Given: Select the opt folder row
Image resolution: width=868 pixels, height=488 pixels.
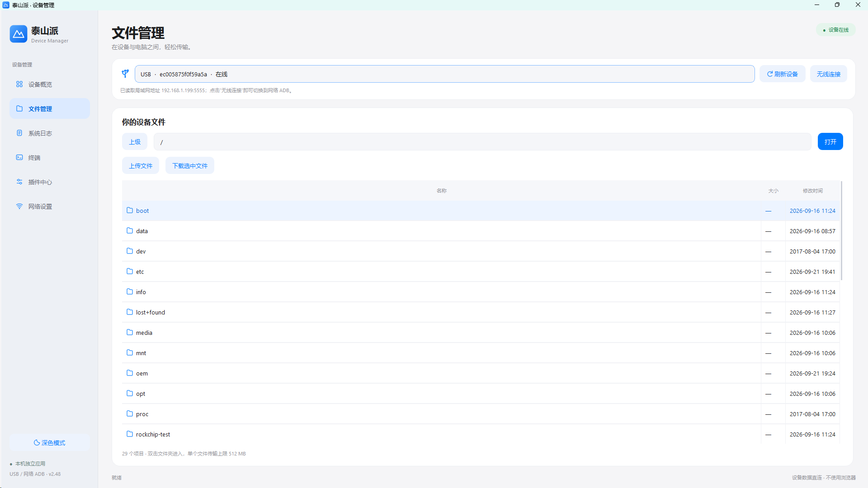Looking at the screenshot, I should click(x=481, y=394).
